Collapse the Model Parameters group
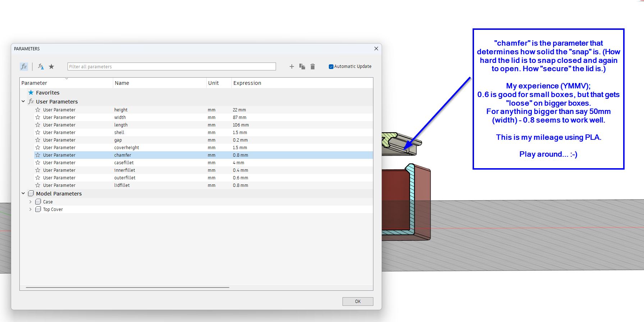Viewport: 644px width, 322px height. (x=23, y=193)
